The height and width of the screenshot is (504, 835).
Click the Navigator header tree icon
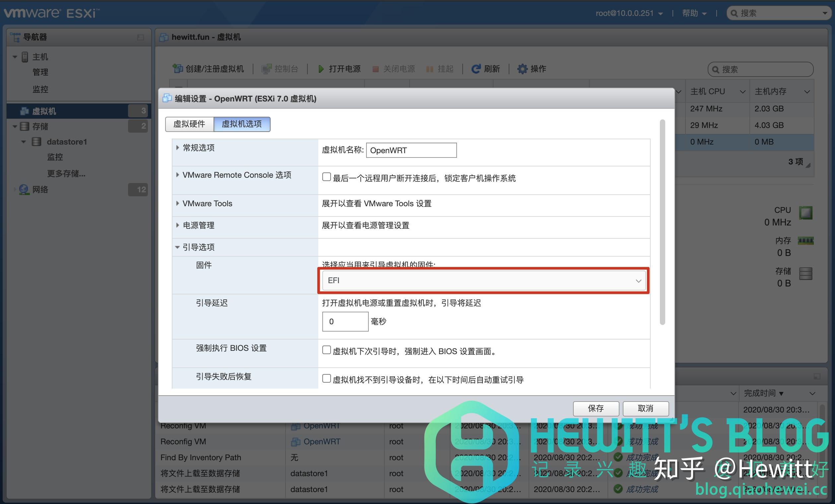pos(15,37)
